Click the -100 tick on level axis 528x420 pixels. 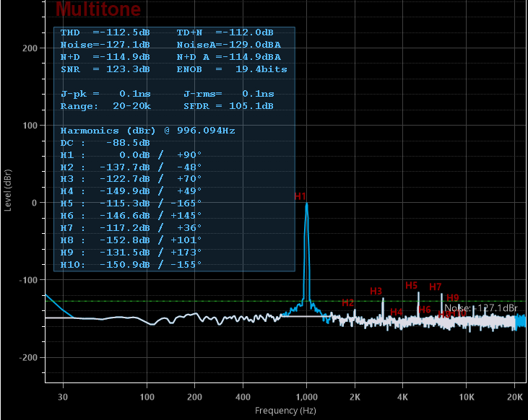[28, 280]
